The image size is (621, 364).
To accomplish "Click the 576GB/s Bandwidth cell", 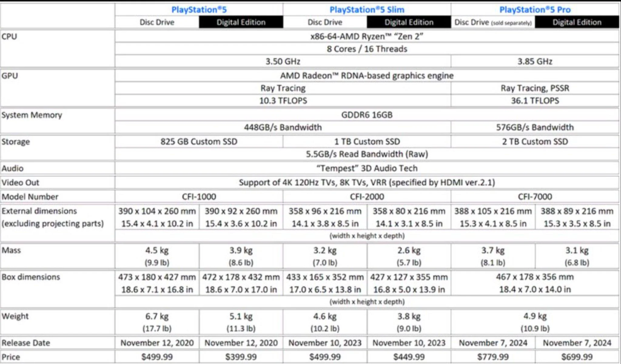I will [x=535, y=127].
